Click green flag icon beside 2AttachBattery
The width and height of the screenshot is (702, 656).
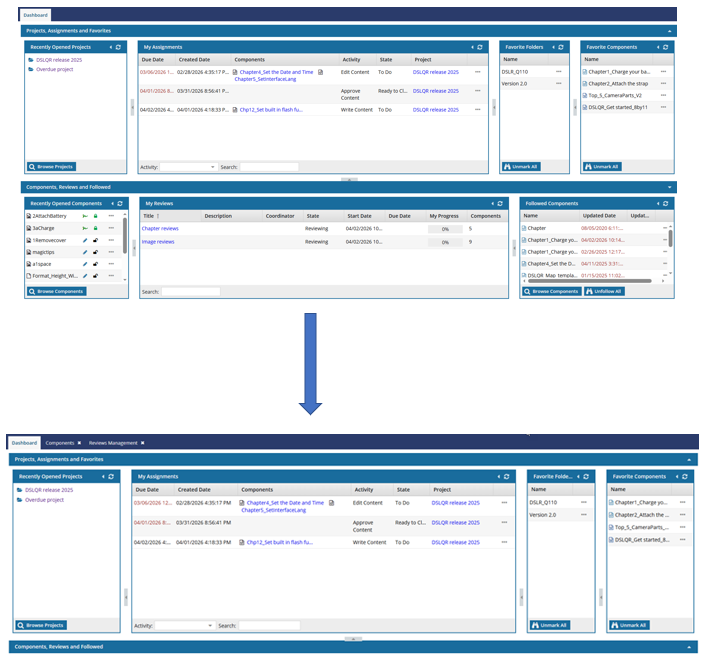[x=85, y=216]
